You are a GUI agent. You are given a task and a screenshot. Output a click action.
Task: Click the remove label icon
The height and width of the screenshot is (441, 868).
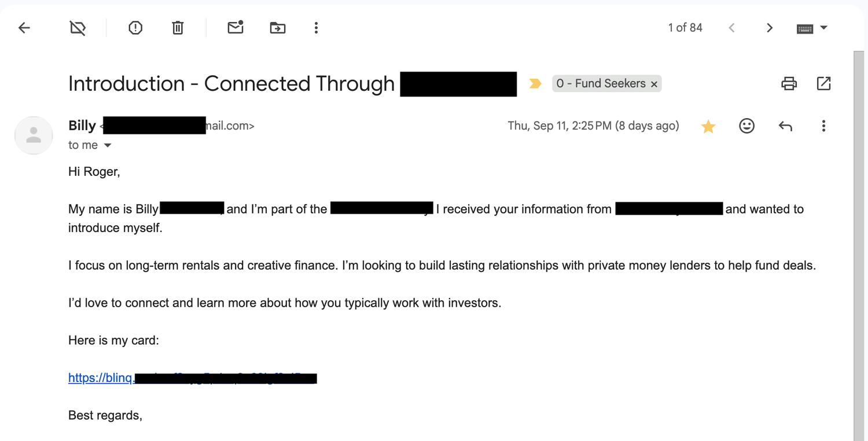78,28
